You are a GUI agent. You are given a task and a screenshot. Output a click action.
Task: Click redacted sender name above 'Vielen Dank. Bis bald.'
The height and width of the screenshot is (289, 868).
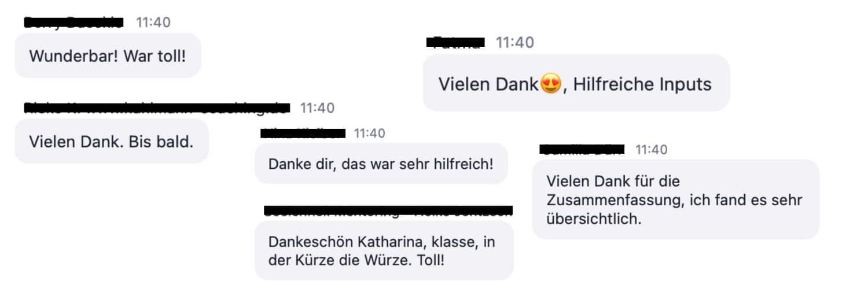(x=156, y=108)
